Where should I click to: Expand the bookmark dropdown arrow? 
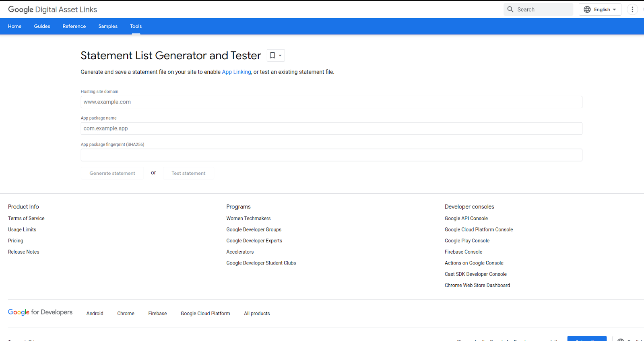(x=280, y=56)
